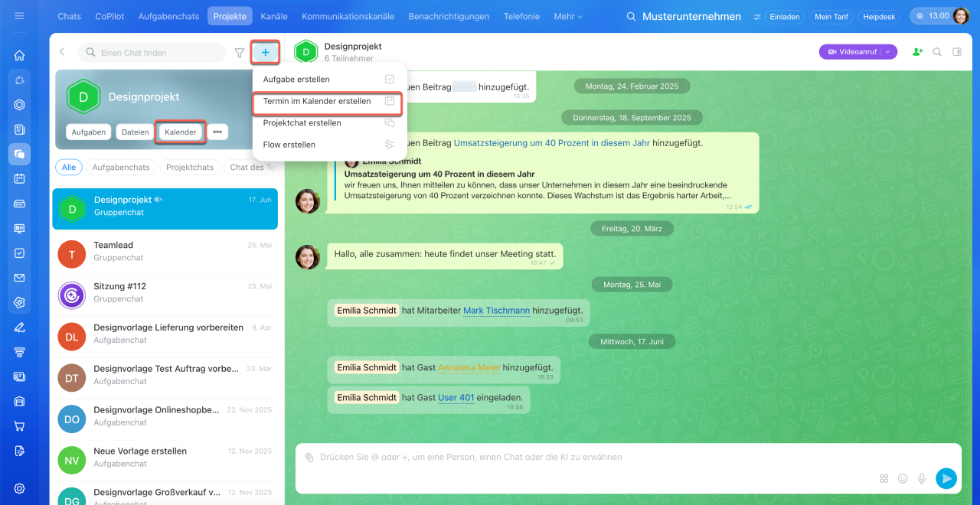Open the Tasks checkmark icon in the sidebar
The image size is (980, 505).
tap(19, 252)
